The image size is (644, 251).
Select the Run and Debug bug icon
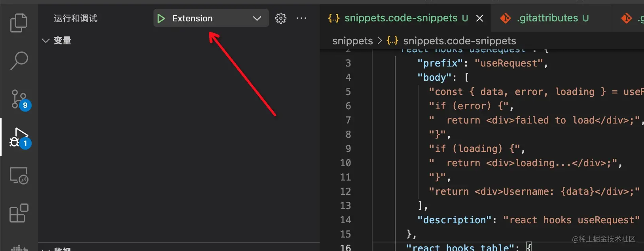19,137
